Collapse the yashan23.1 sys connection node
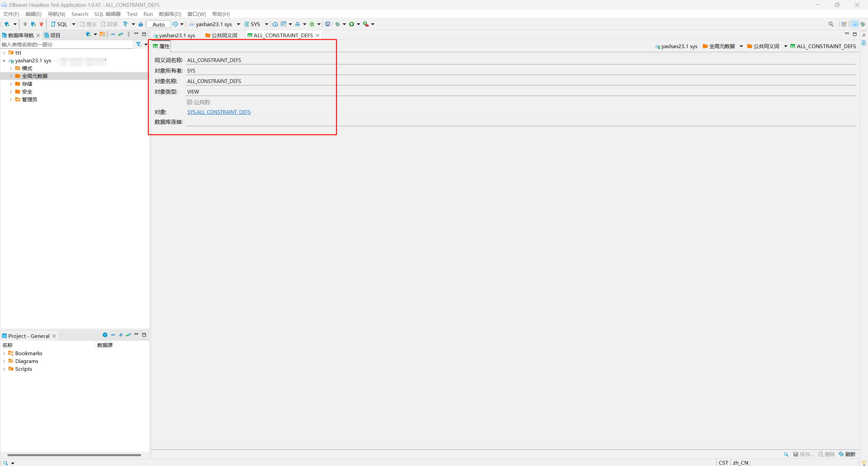 [4, 60]
